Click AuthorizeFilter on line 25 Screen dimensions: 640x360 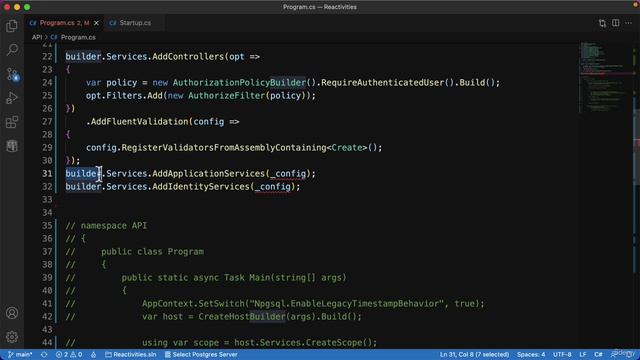[227, 96]
